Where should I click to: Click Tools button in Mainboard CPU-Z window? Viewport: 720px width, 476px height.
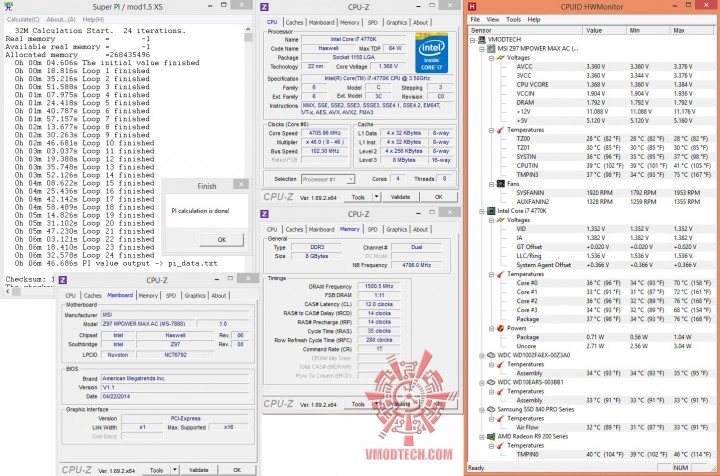tap(156, 470)
